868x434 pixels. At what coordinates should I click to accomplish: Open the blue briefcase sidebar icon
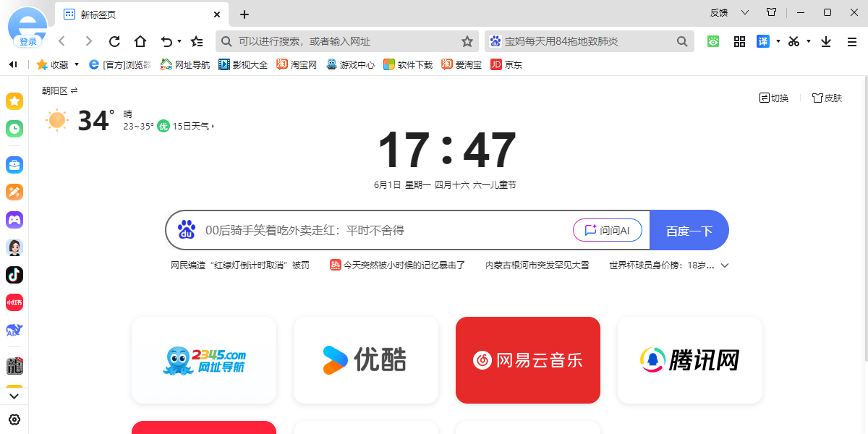[x=14, y=165]
